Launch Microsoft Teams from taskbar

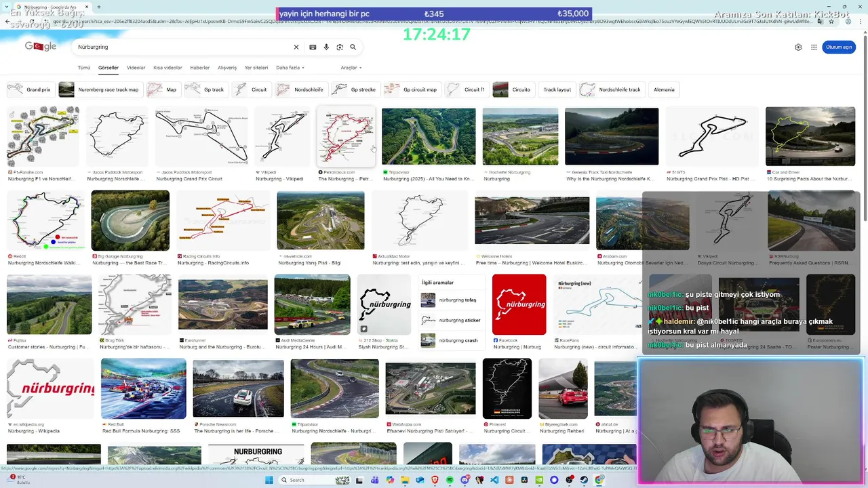(x=375, y=480)
